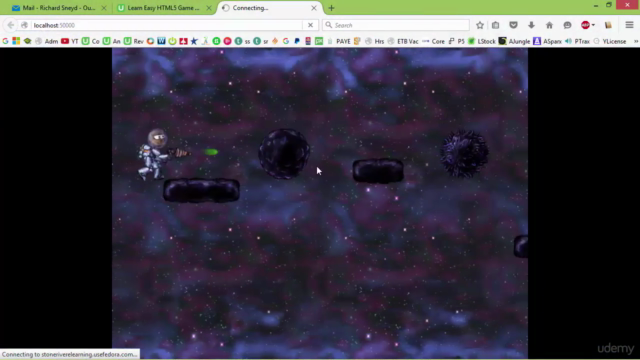Stop loading the page
Viewport: 640px width, 360px height.
310,25
